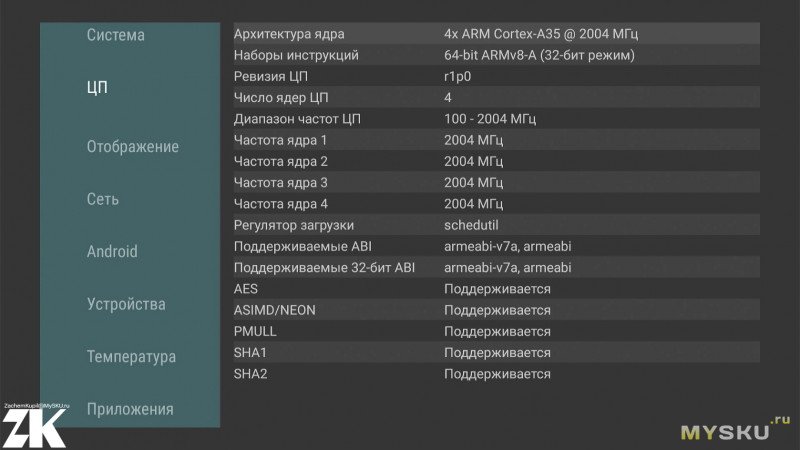The image size is (800, 450).
Task: Click the Регулятор загрузки schedutil row
Action: point(496,225)
